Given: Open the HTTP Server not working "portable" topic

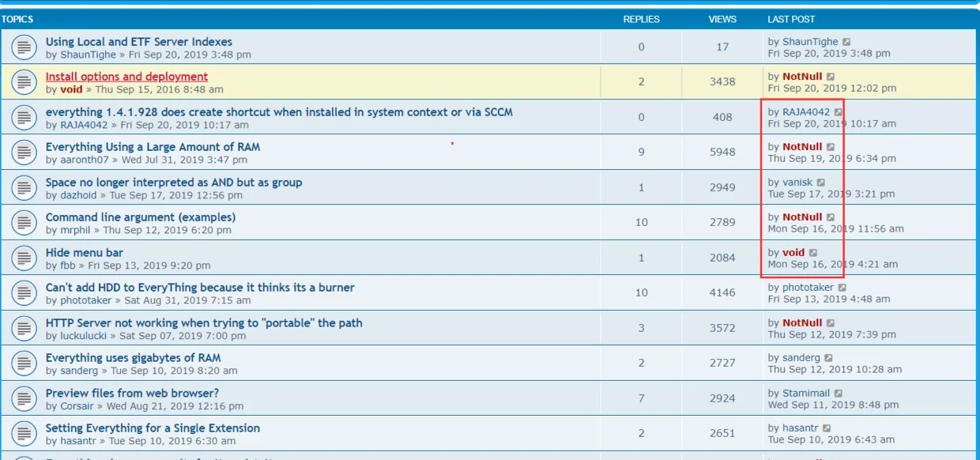Looking at the screenshot, I should click(204, 322).
